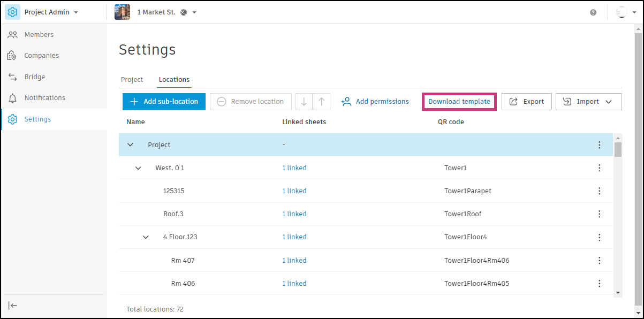The image size is (644, 319).
Task: Collapse the 4 Floor.123 location
Action: (146, 237)
